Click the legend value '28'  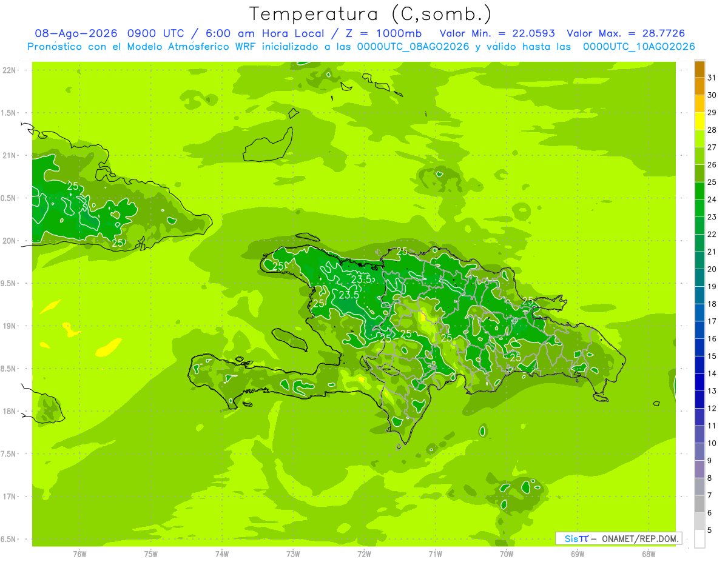712,130
